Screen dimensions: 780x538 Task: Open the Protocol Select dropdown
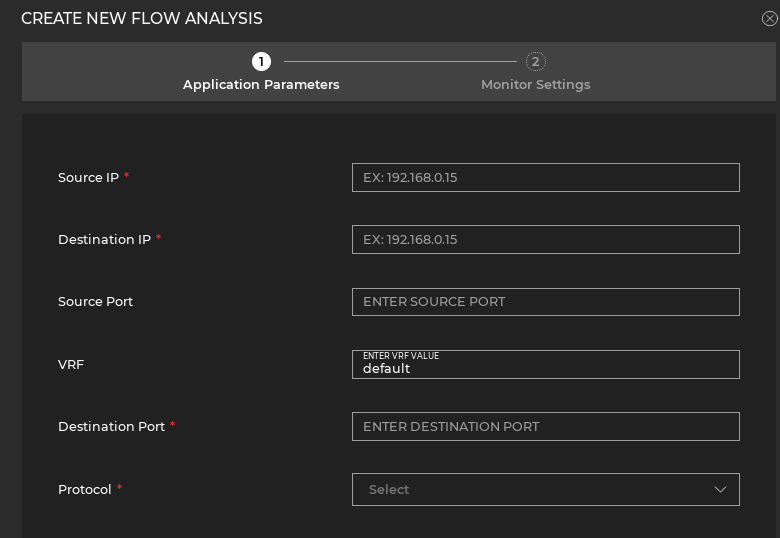530,490
